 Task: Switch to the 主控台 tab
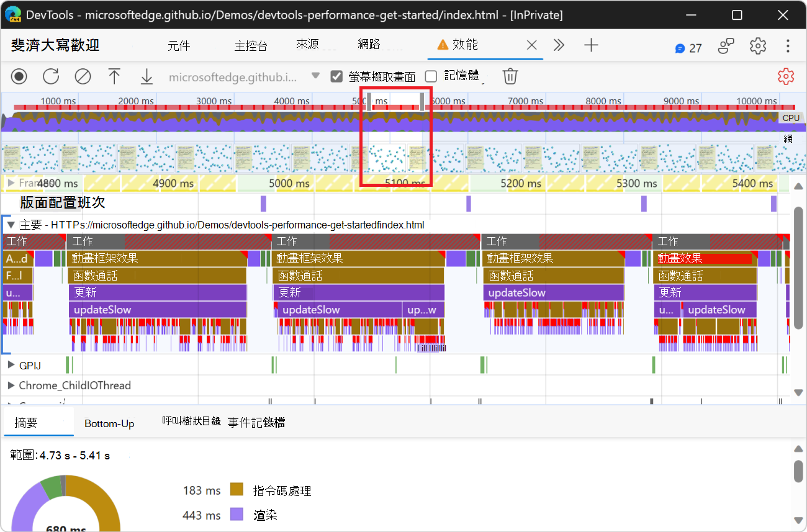coord(251,46)
